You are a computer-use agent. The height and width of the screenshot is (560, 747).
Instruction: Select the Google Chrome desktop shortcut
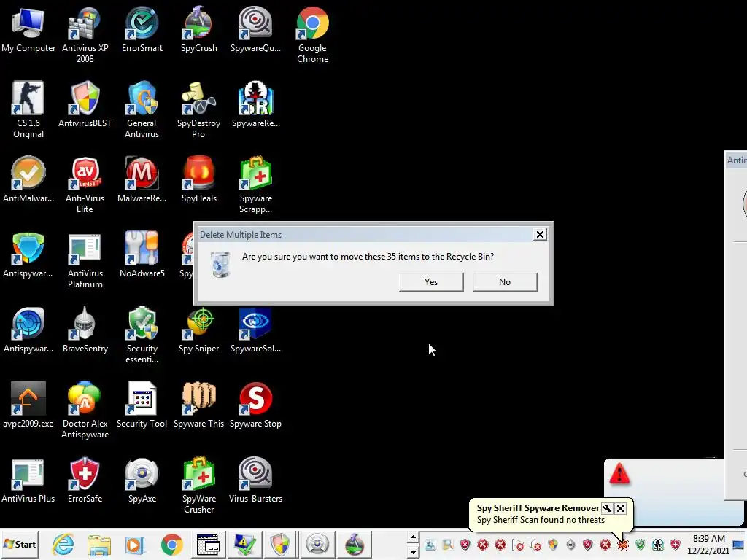click(312, 36)
